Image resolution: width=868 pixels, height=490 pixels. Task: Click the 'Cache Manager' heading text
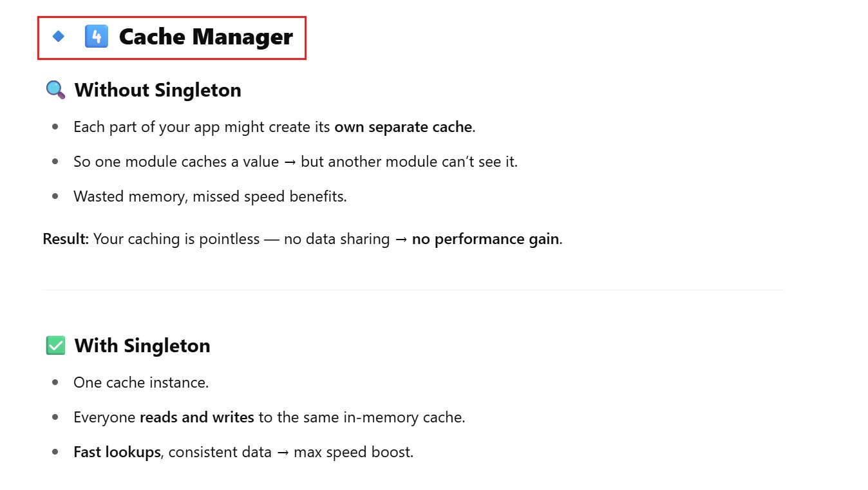tap(206, 37)
